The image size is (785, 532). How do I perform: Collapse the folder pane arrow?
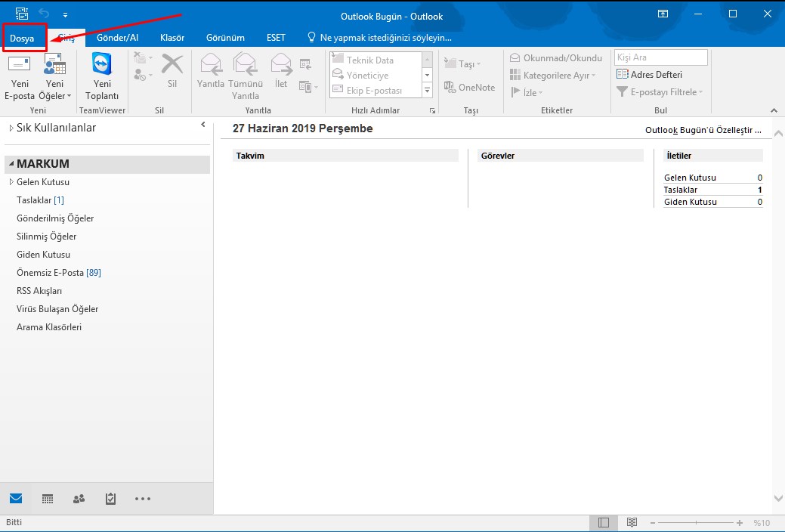click(x=202, y=124)
